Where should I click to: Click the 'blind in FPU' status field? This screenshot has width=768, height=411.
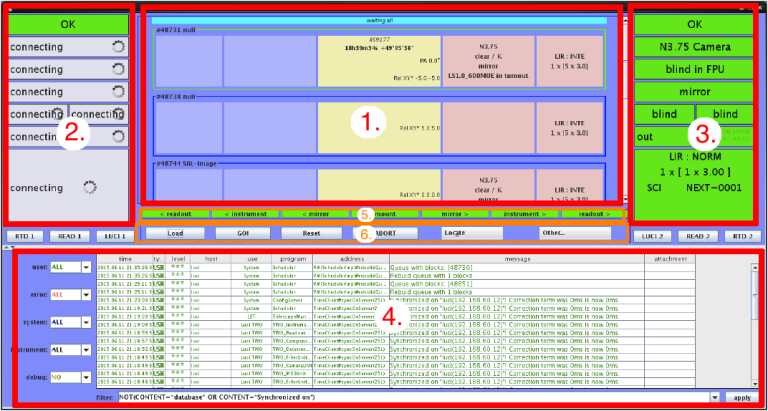tap(694, 70)
